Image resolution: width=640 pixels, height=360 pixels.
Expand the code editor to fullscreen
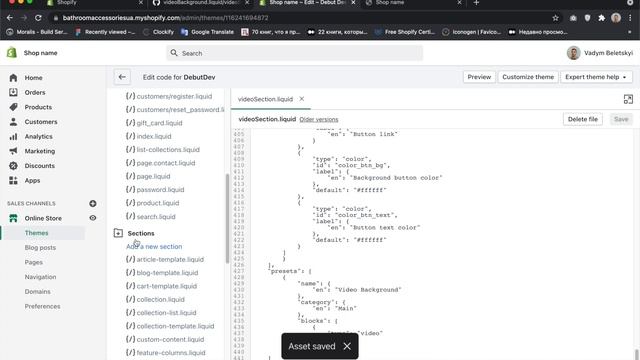(x=628, y=99)
